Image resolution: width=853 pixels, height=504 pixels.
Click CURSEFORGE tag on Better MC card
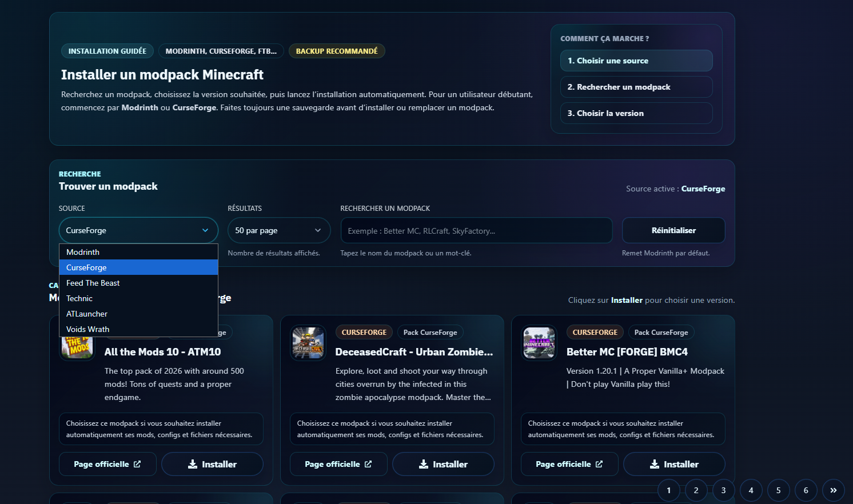[595, 332]
